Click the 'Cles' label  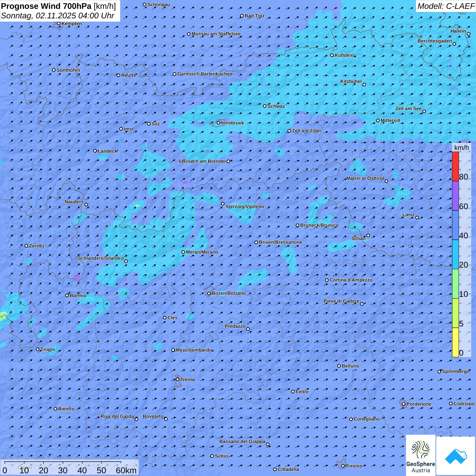coord(172,318)
